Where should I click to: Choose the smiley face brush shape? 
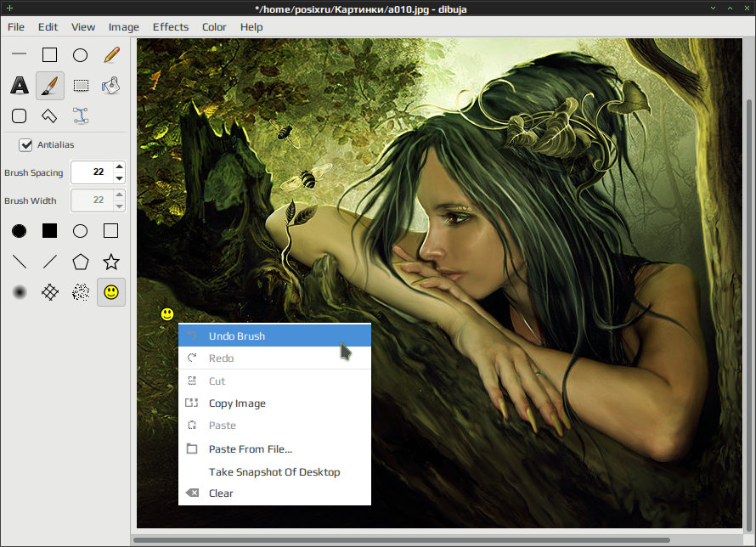111,292
